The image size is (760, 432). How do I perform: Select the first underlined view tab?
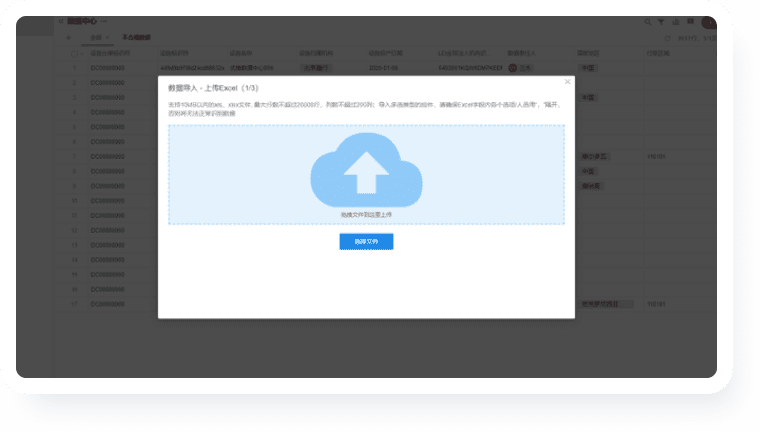click(x=96, y=37)
